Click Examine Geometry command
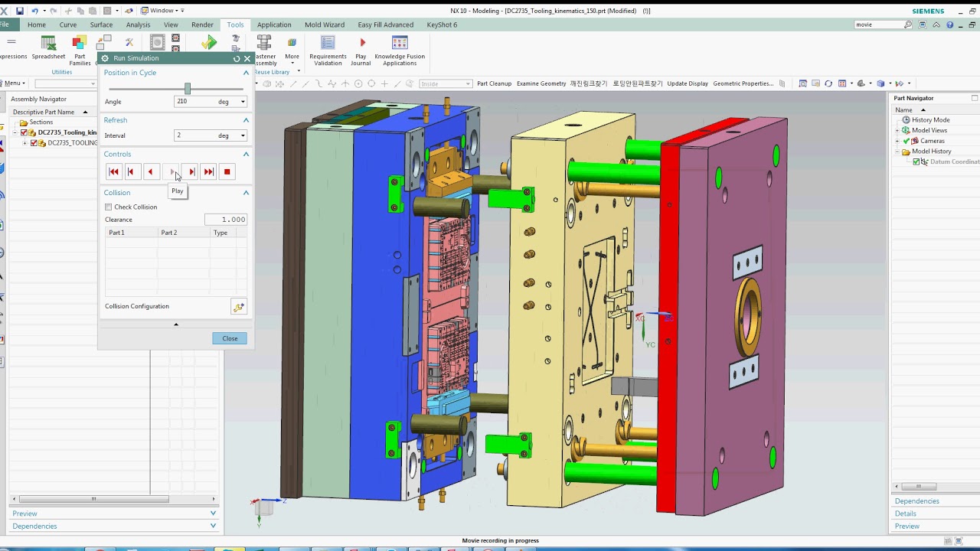The image size is (980, 551). click(541, 83)
